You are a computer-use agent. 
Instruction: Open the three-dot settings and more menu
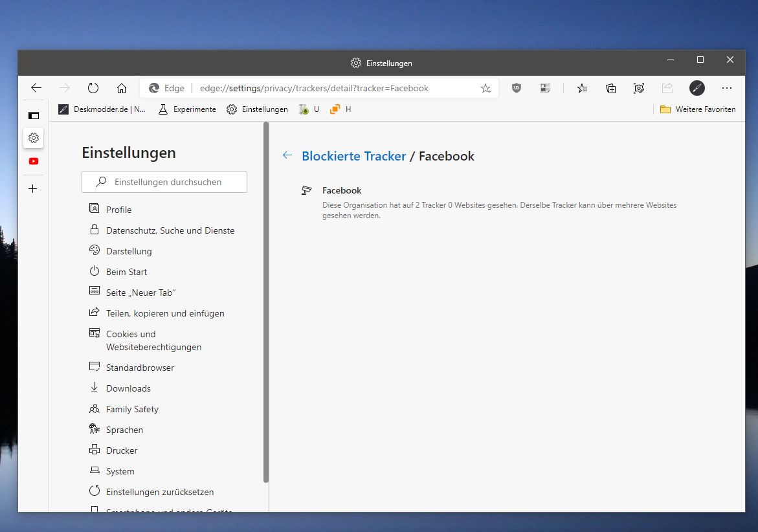(726, 88)
